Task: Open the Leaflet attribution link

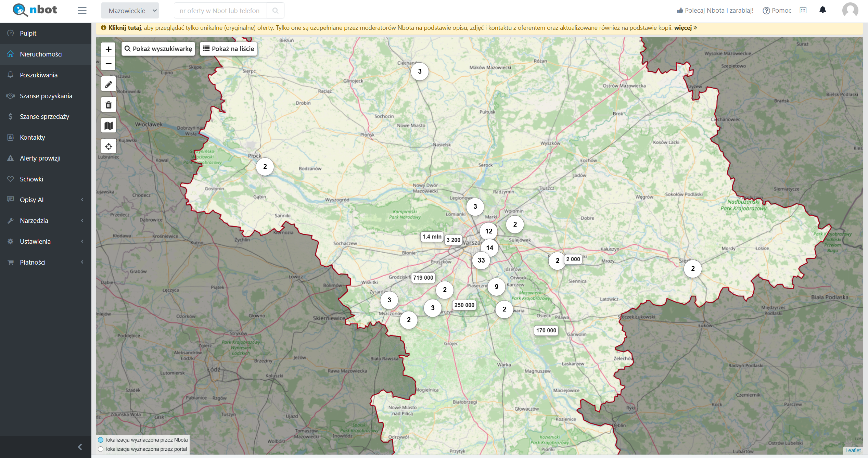Action: [x=853, y=450]
